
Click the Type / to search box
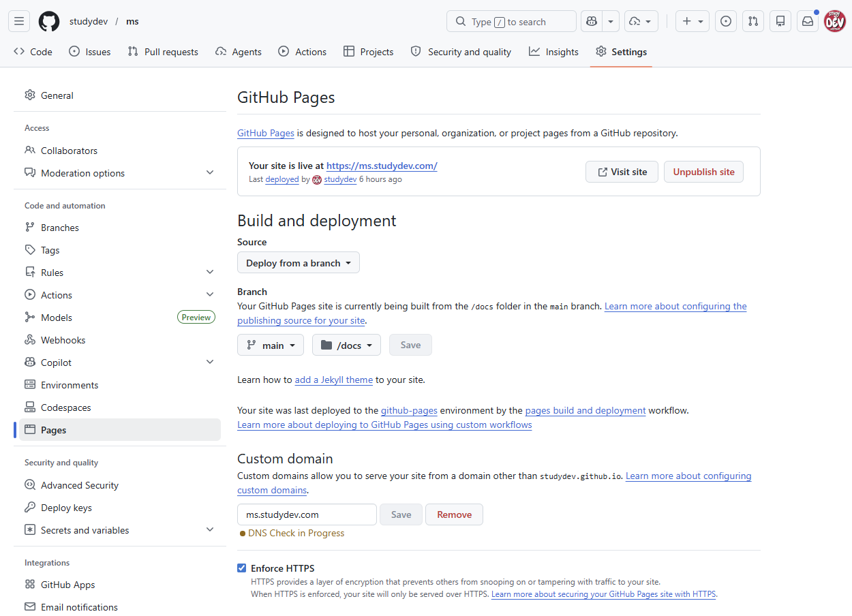click(512, 21)
